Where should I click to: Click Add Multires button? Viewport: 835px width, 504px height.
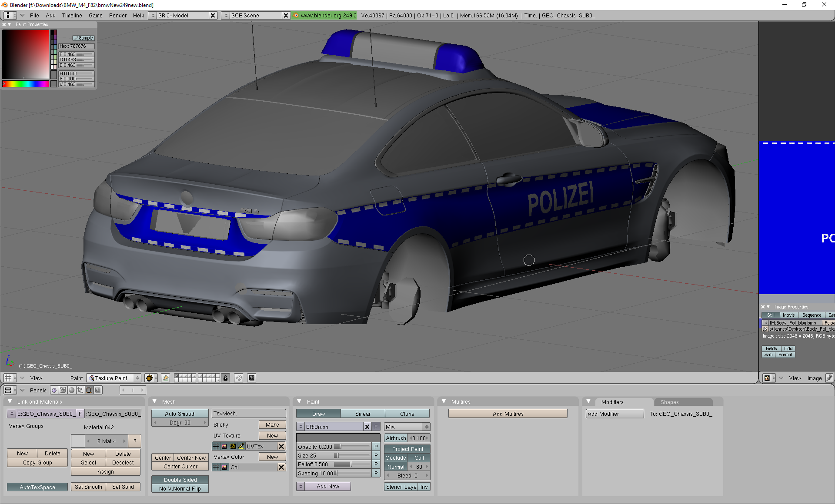point(508,414)
